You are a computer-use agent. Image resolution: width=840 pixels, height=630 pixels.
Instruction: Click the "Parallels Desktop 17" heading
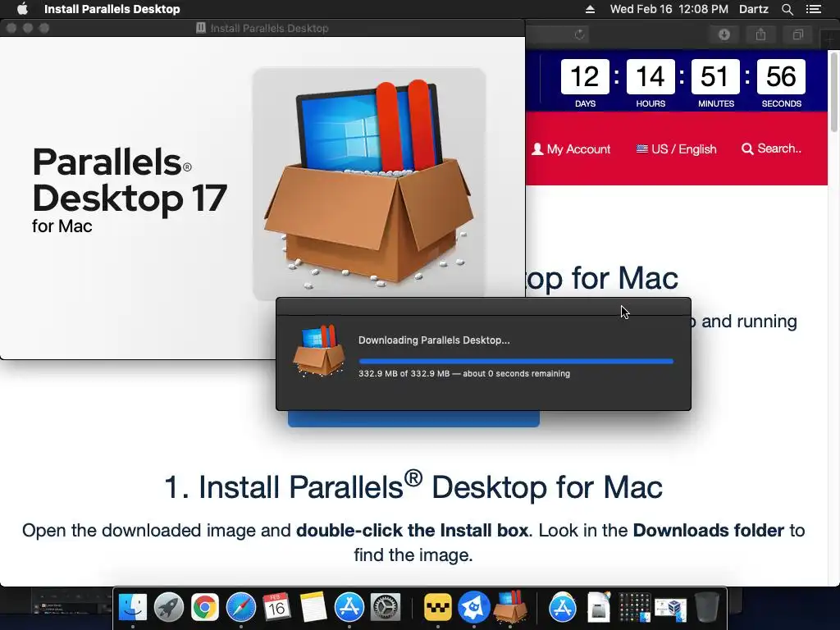tap(130, 180)
